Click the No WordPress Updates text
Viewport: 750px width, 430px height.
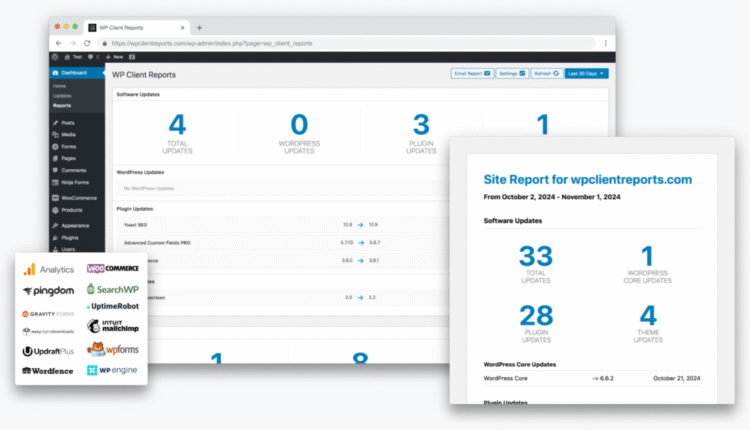[x=149, y=188]
